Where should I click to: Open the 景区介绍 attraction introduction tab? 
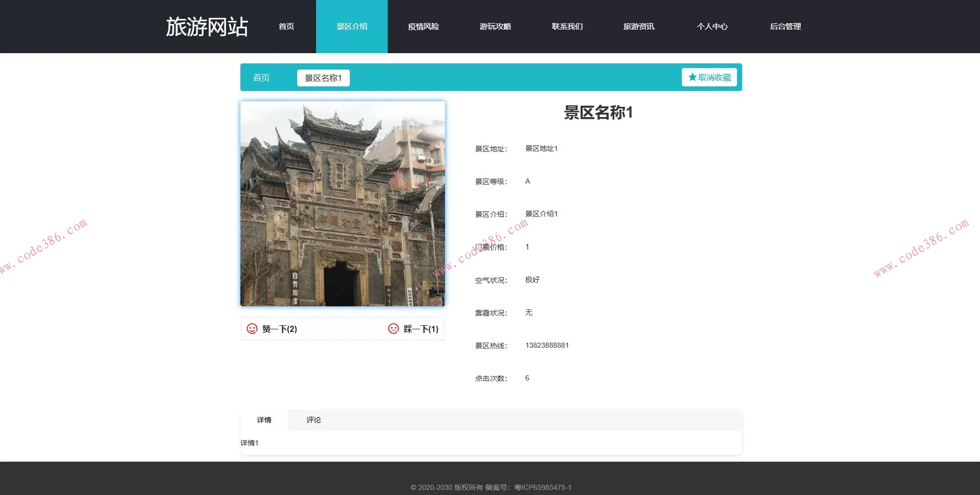[x=352, y=26]
